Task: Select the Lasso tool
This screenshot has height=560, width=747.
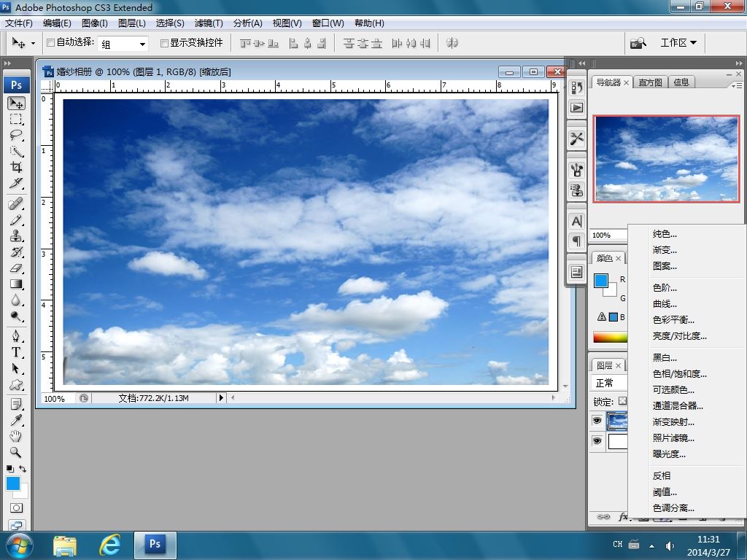Action: (x=16, y=135)
